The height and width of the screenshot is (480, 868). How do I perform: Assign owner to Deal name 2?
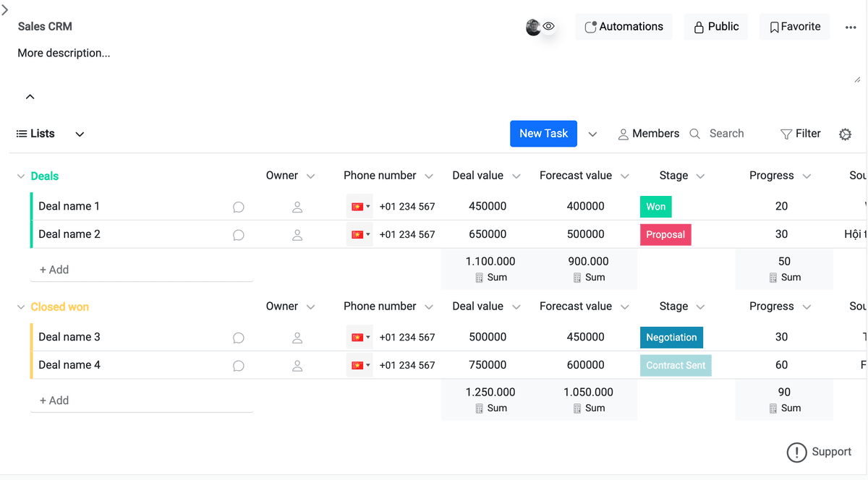pos(297,235)
